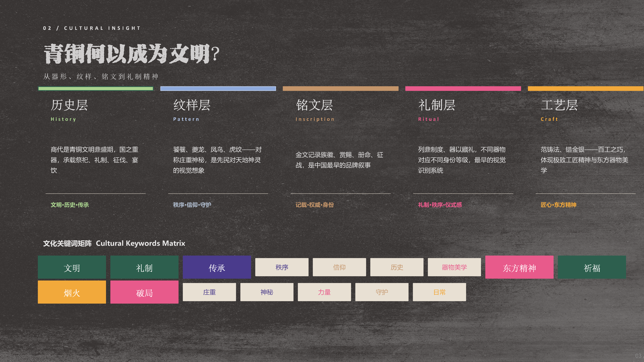
Task: Click the blue bar above 纹样层
Action: 218,88
